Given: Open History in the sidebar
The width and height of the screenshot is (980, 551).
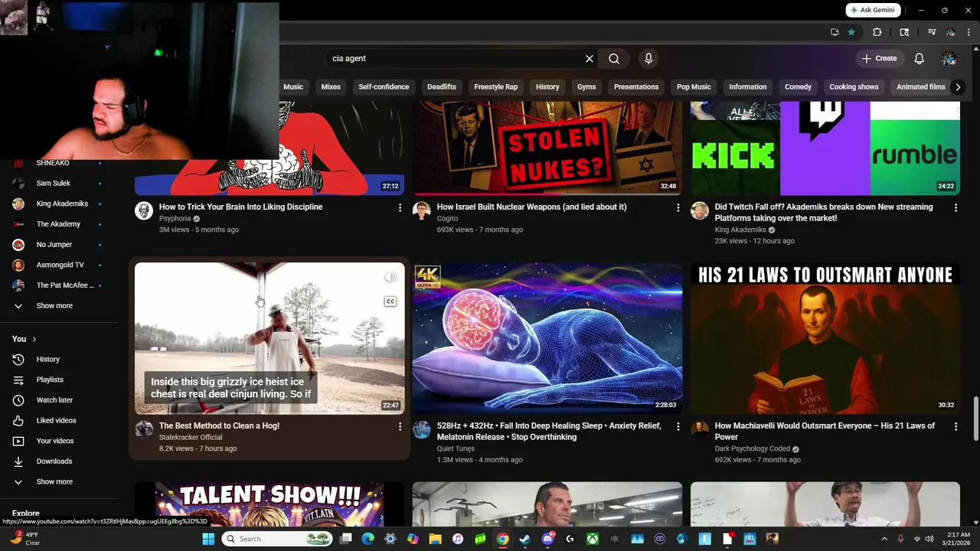Looking at the screenshot, I should coord(59,359).
